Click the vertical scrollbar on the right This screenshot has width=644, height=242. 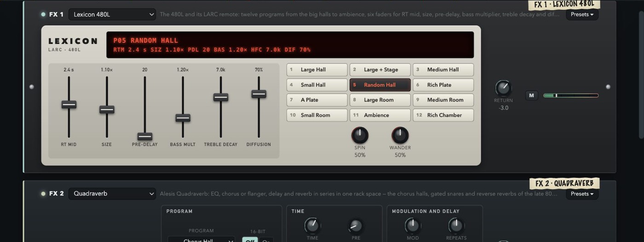coord(641,74)
